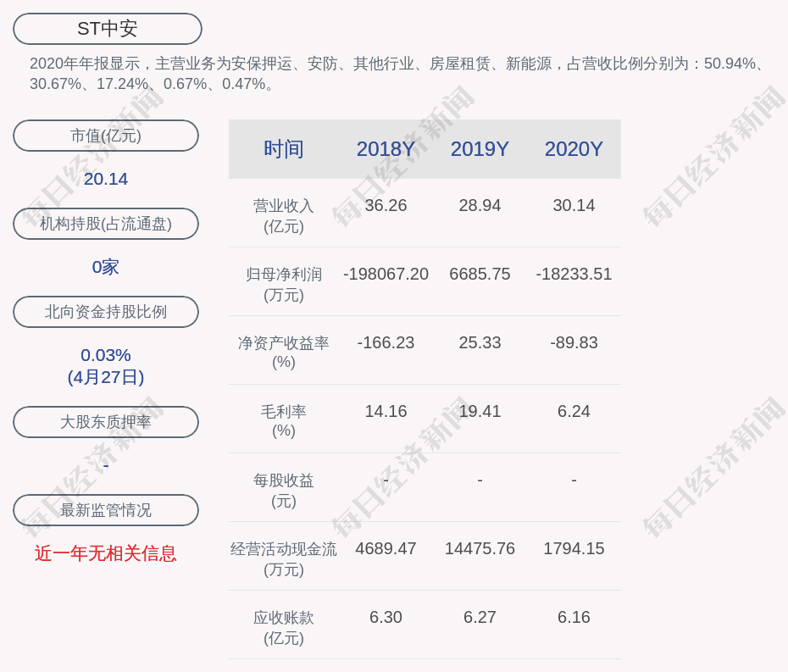
Task: Click the red 近一年无相关信息 notice
Action: click(106, 553)
